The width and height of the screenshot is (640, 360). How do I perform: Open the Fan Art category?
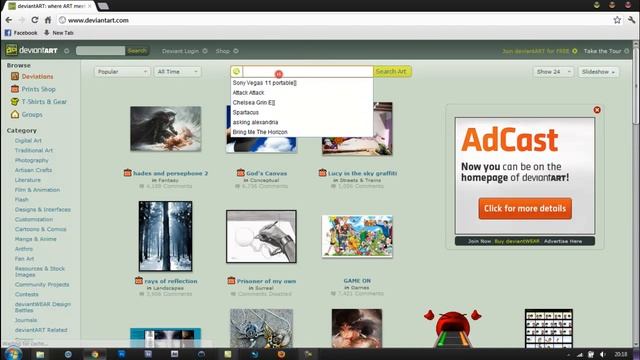[x=24, y=258]
